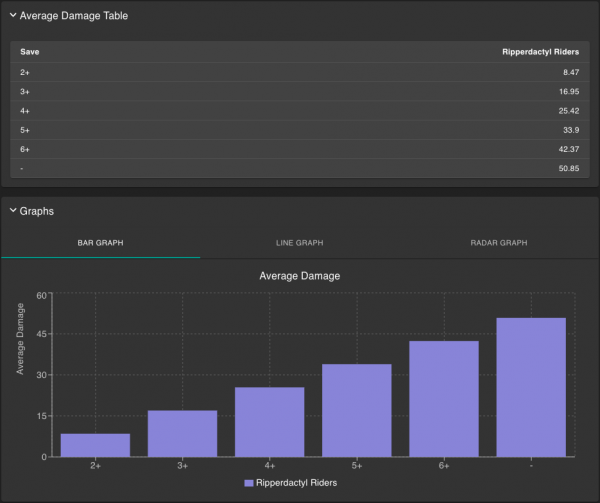The image size is (600, 503).
Task: Click the Save column header
Action: point(30,51)
